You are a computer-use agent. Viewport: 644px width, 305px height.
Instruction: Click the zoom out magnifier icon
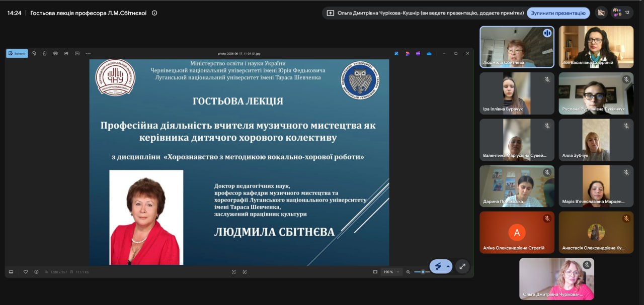[408, 272]
